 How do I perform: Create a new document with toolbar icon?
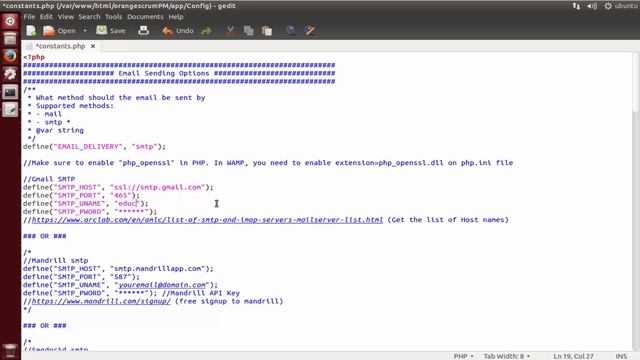31,31
